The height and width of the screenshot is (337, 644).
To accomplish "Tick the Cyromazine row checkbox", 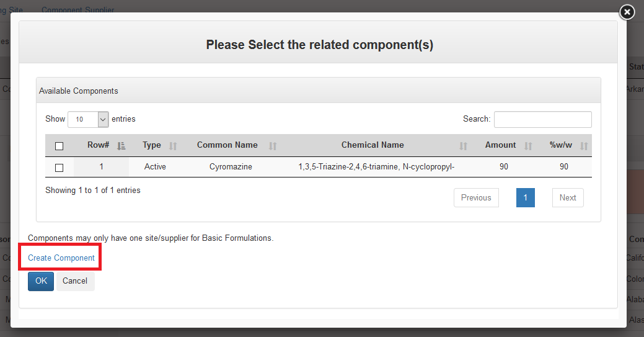I will [x=60, y=168].
